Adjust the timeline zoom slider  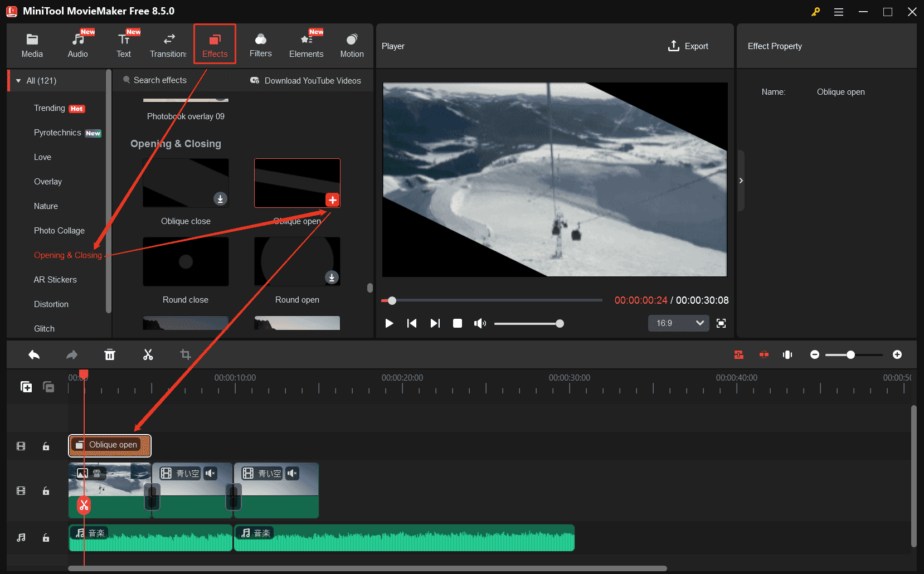(x=851, y=354)
